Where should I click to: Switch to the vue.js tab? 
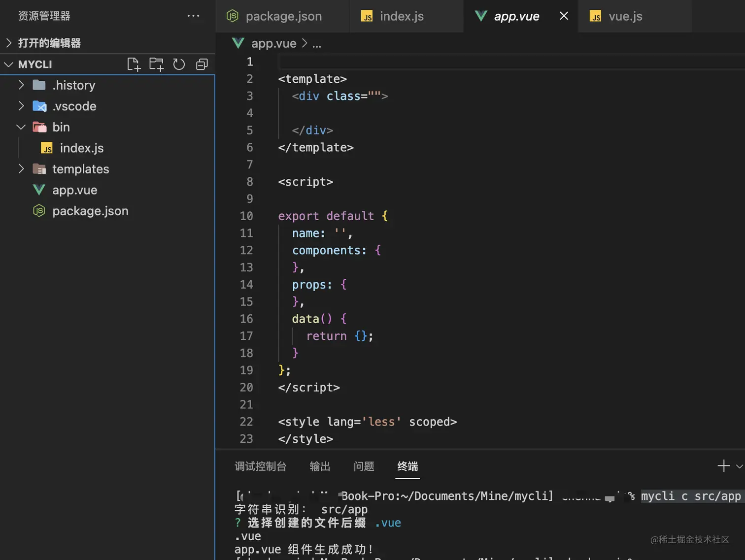pos(635,16)
